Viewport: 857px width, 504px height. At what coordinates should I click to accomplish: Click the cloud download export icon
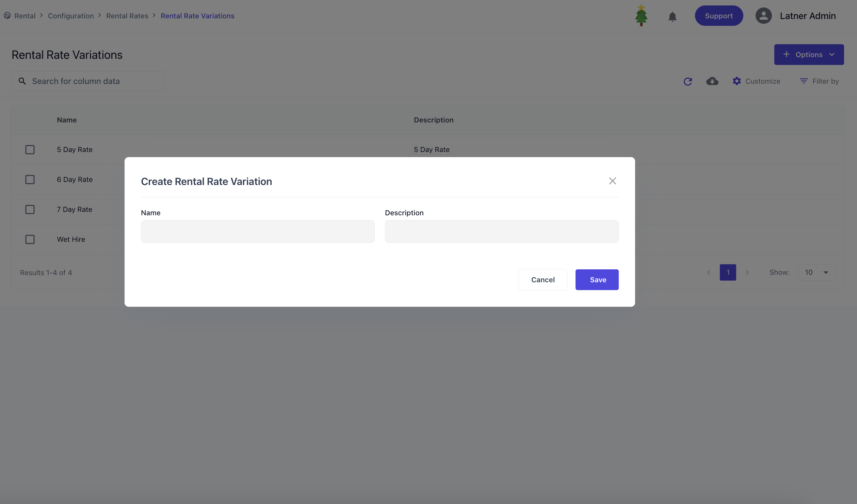click(712, 81)
